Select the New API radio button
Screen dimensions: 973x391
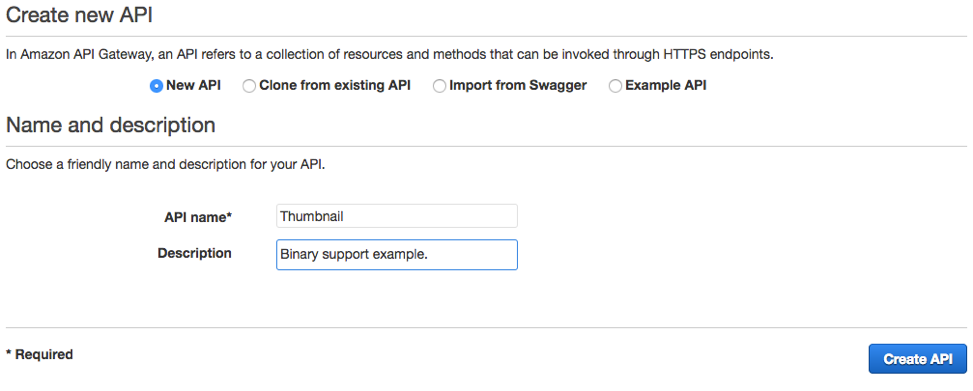(x=156, y=86)
